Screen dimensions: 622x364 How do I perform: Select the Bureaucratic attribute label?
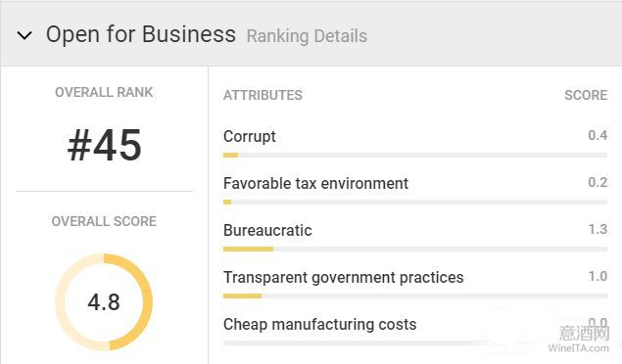[267, 230]
